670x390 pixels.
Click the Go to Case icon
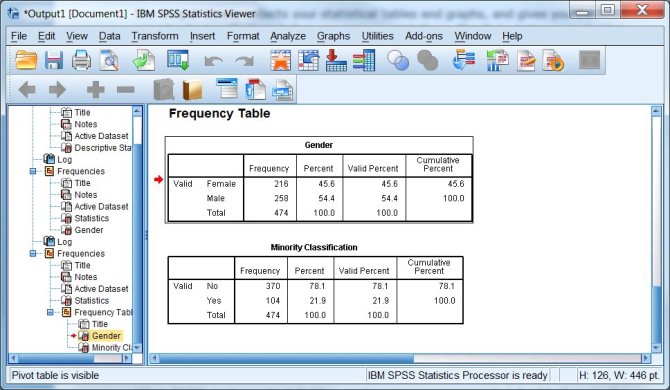point(309,60)
